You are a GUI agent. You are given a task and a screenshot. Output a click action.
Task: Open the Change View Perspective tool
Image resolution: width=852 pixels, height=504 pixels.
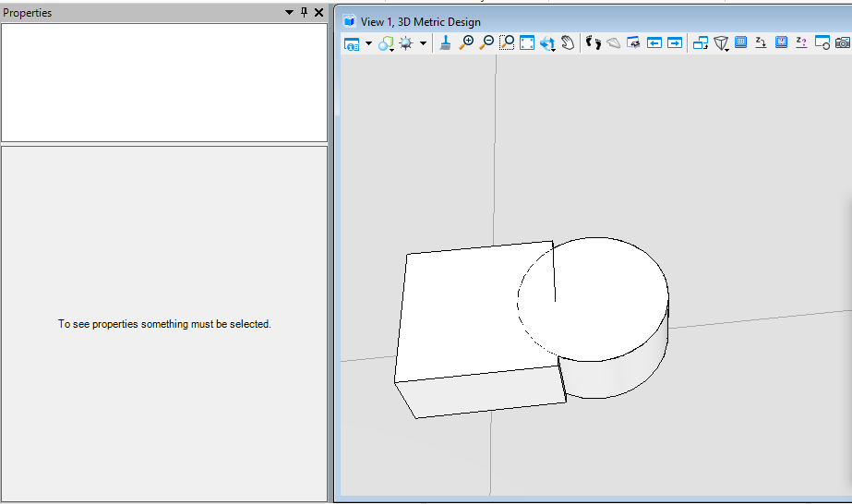[x=721, y=43]
